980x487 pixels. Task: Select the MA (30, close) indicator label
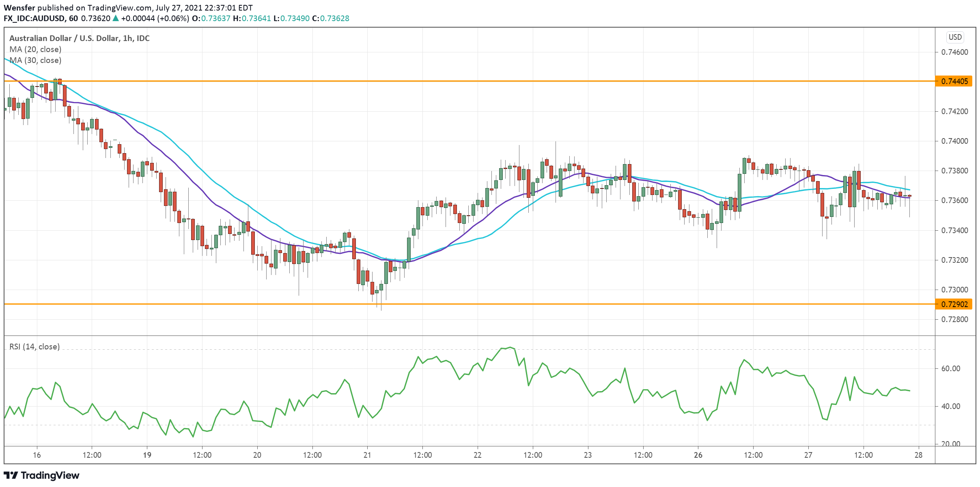35,60
